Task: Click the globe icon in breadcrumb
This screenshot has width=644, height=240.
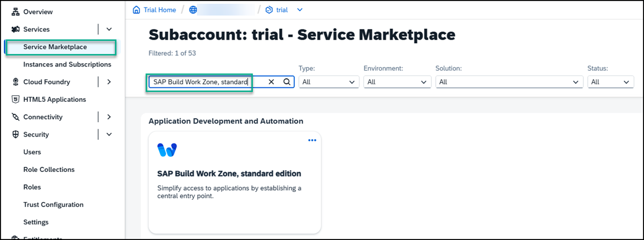Action: click(194, 10)
